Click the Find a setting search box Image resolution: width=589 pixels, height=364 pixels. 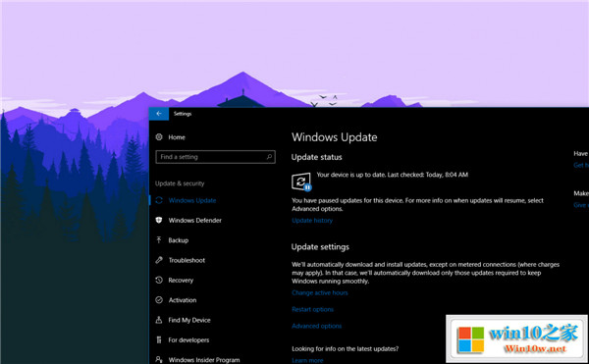215,157
